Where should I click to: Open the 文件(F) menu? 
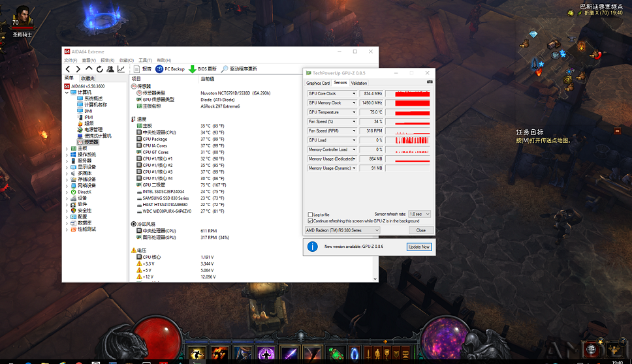71,61
